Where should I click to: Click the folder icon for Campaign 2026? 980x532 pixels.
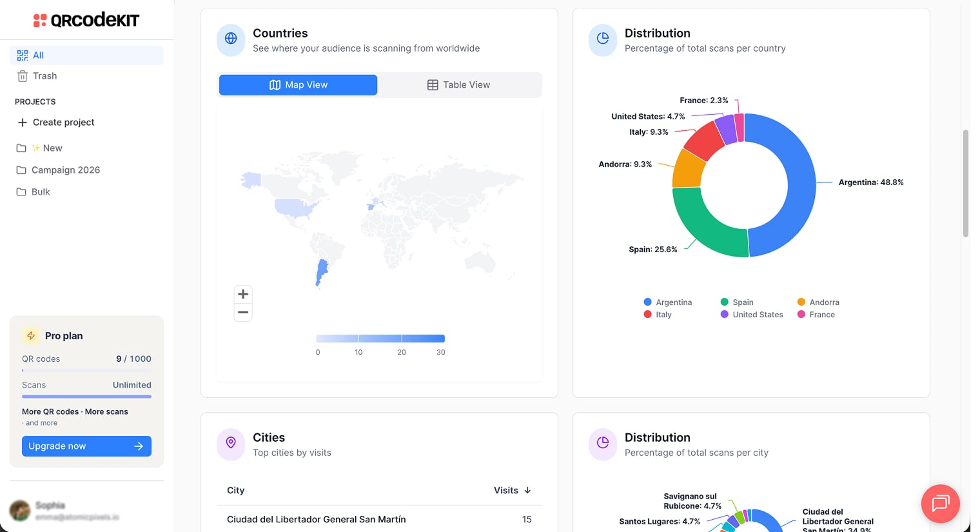click(21, 170)
